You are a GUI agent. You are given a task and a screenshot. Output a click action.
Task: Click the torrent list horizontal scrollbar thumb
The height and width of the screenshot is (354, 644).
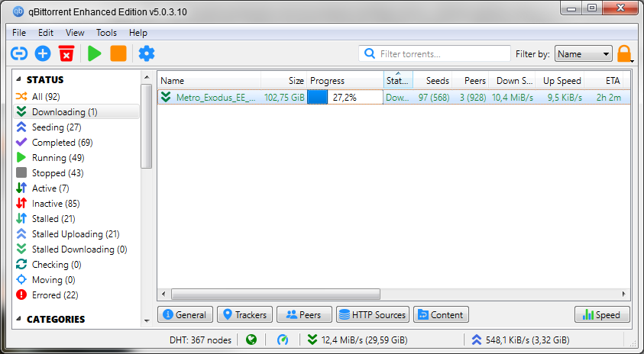(276, 294)
